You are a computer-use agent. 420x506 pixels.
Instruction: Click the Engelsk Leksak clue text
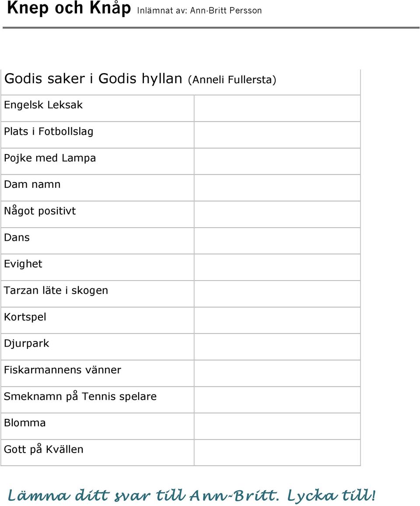tap(43, 105)
